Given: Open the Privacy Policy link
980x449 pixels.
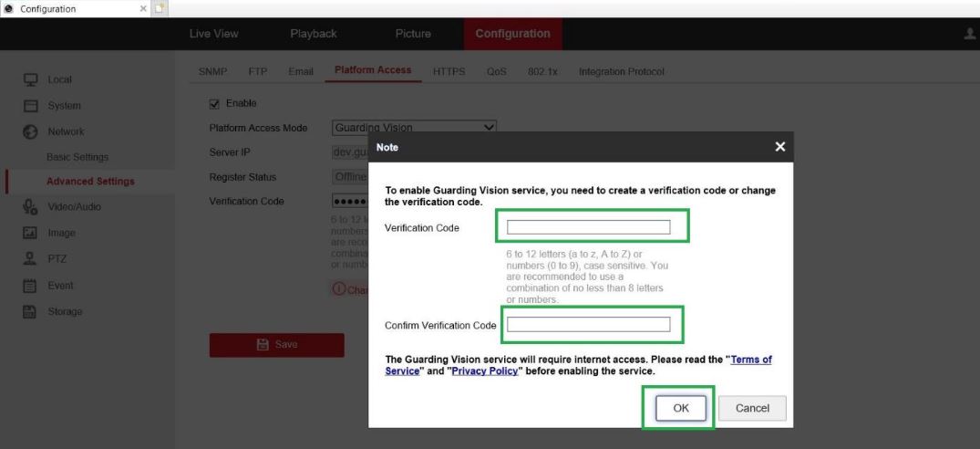Looking at the screenshot, I should (485, 371).
